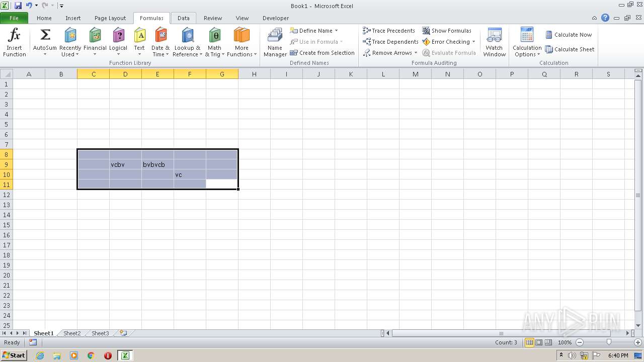The height and width of the screenshot is (362, 644).
Task: Open Internet Explorer from taskbar
Action: click(x=40, y=355)
